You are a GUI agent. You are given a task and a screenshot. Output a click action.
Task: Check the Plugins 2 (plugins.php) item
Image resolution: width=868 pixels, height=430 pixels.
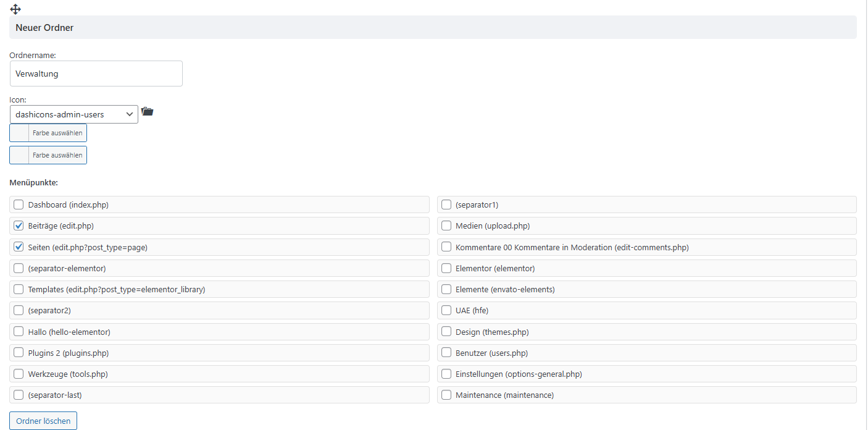(19, 353)
